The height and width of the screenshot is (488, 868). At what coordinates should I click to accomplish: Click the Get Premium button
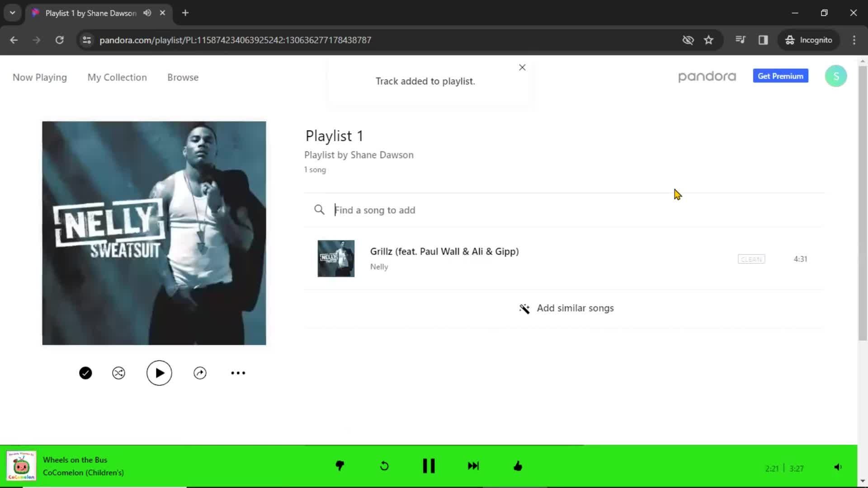tap(780, 76)
